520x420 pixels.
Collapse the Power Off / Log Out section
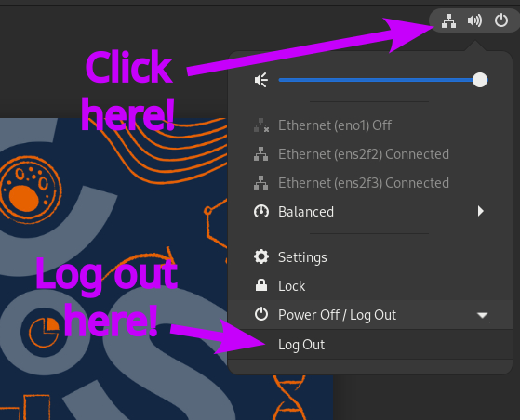[370, 315]
